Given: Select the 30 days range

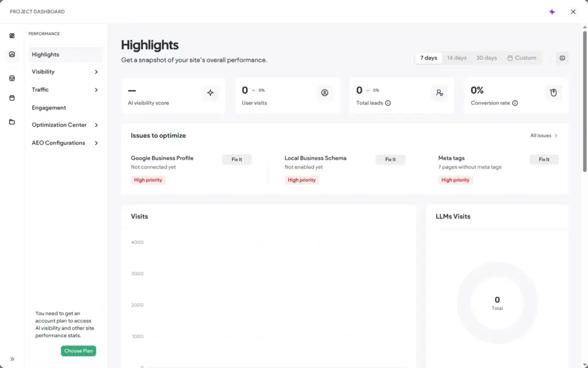Looking at the screenshot, I should pyautogui.click(x=486, y=58).
